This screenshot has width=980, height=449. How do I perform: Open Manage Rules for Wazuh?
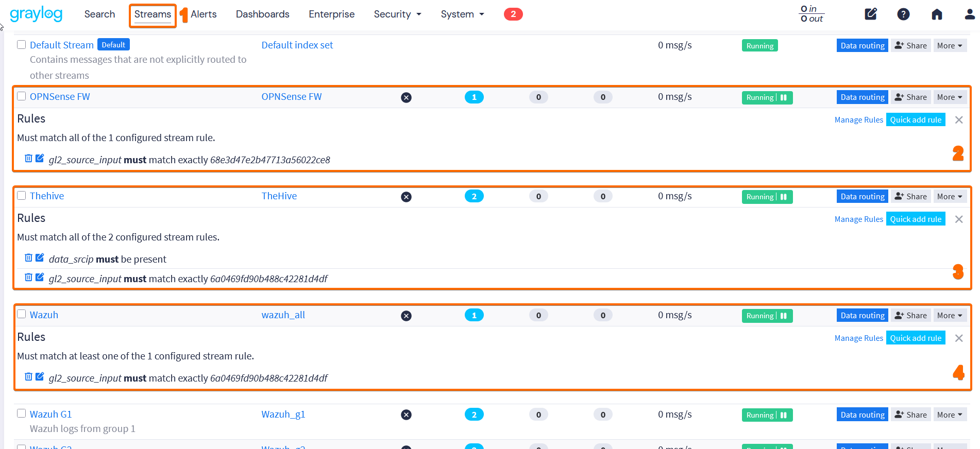tap(859, 338)
